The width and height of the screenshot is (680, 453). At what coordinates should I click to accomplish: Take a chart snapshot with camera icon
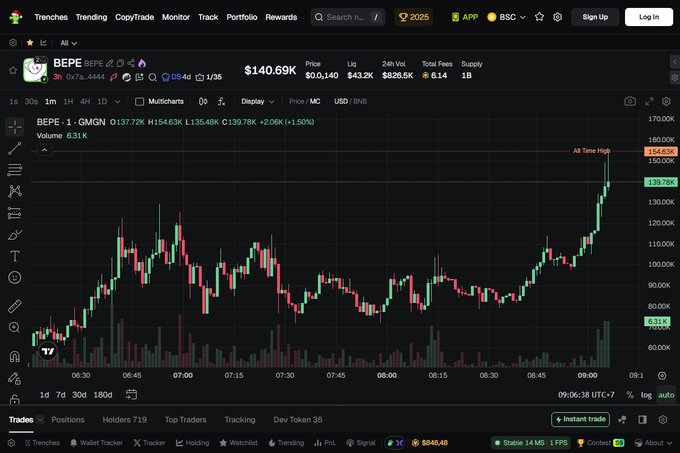coord(630,101)
